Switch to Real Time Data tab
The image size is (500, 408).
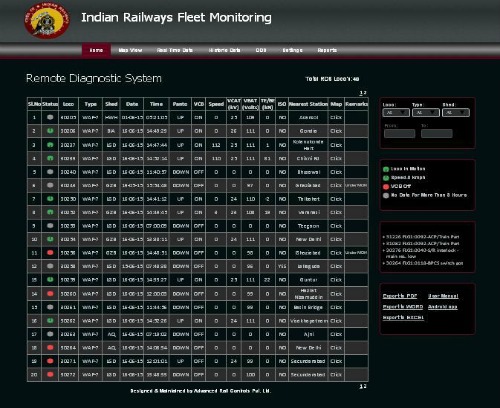click(x=175, y=50)
